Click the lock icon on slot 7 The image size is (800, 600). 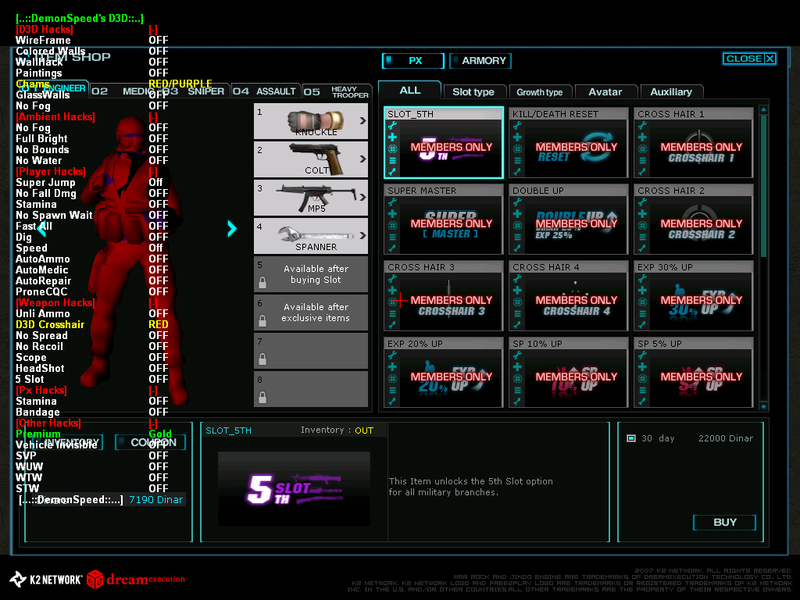pos(262,359)
